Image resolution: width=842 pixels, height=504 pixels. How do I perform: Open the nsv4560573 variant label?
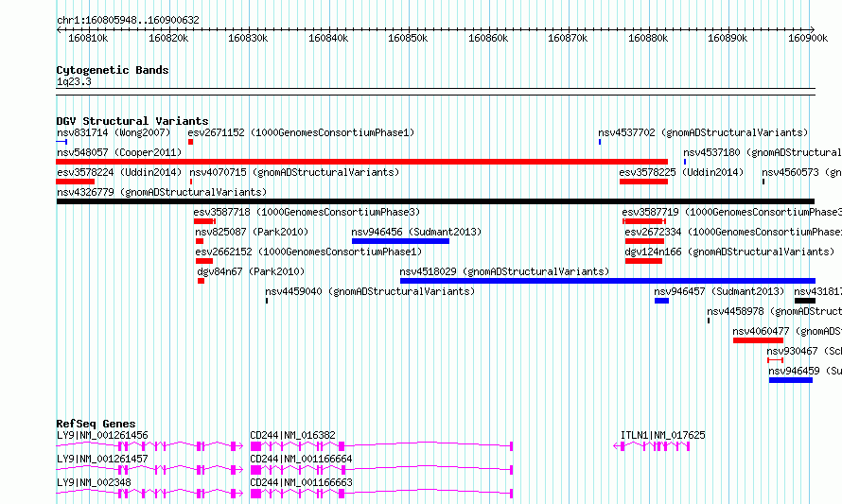801,172
